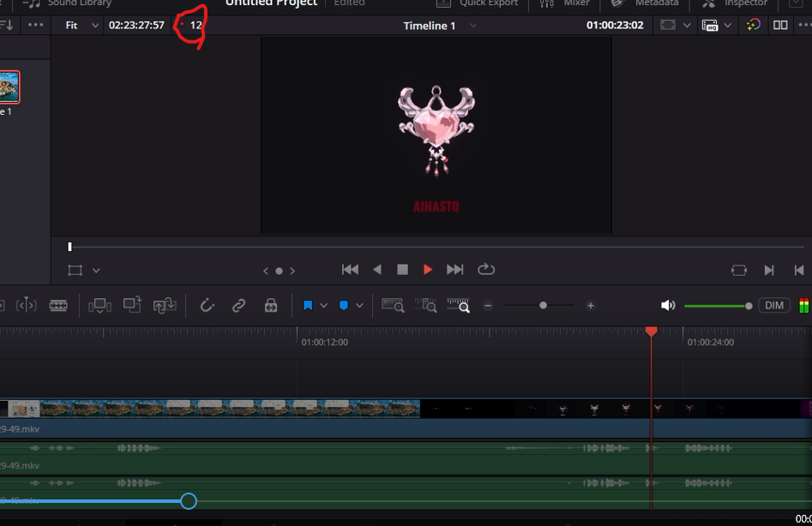The height and width of the screenshot is (526, 812).
Task: Select the Blade edit mode icon
Action: (x=58, y=306)
